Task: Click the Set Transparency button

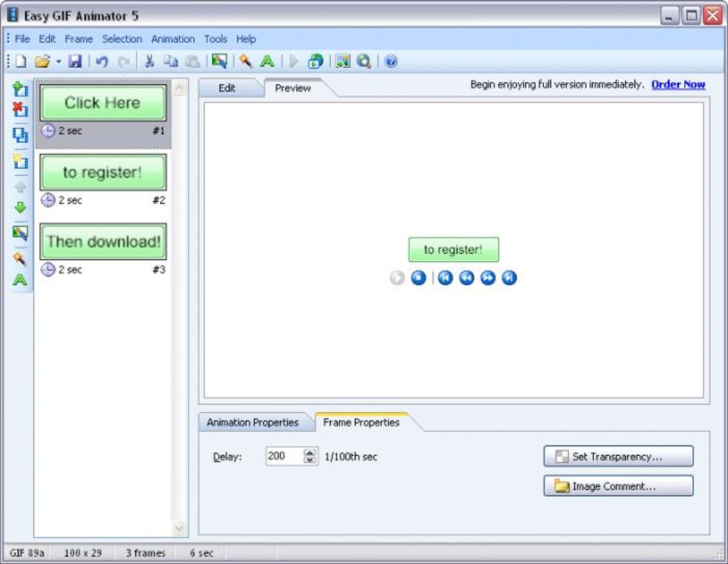Action: pyautogui.click(x=618, y=456)
